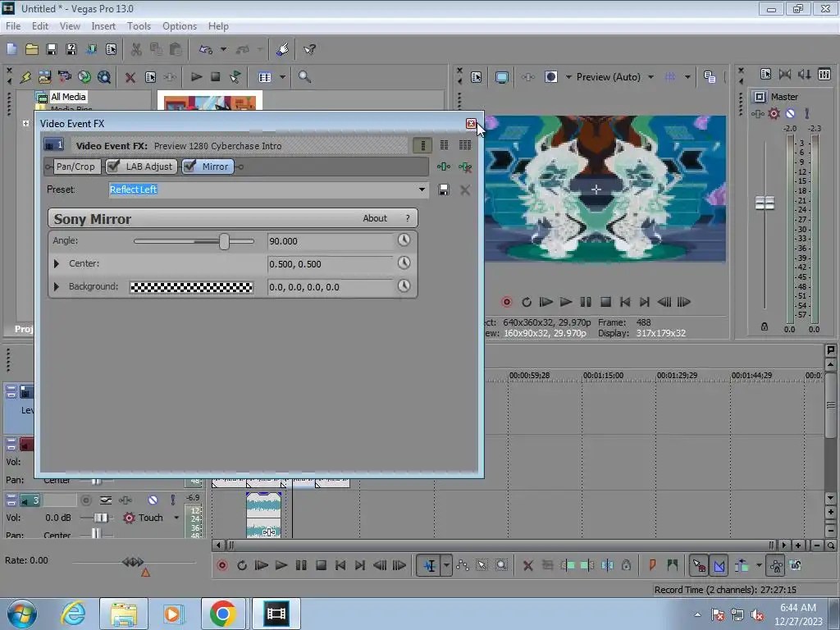Remove selected plug-in icon

(465, 167)
